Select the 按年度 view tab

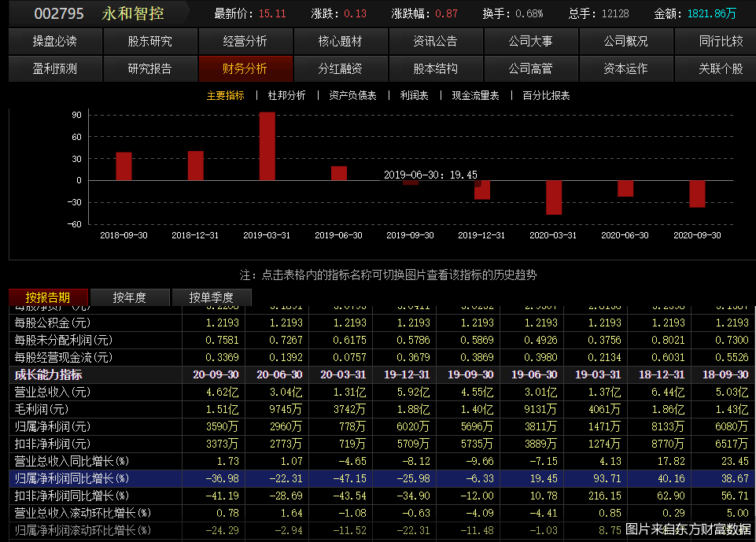pos(130,297)
